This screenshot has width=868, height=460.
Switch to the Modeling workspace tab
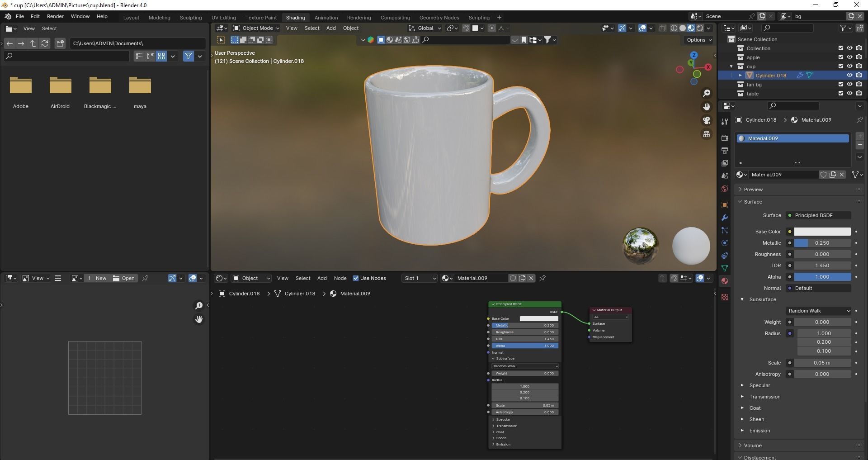(160, 18)
